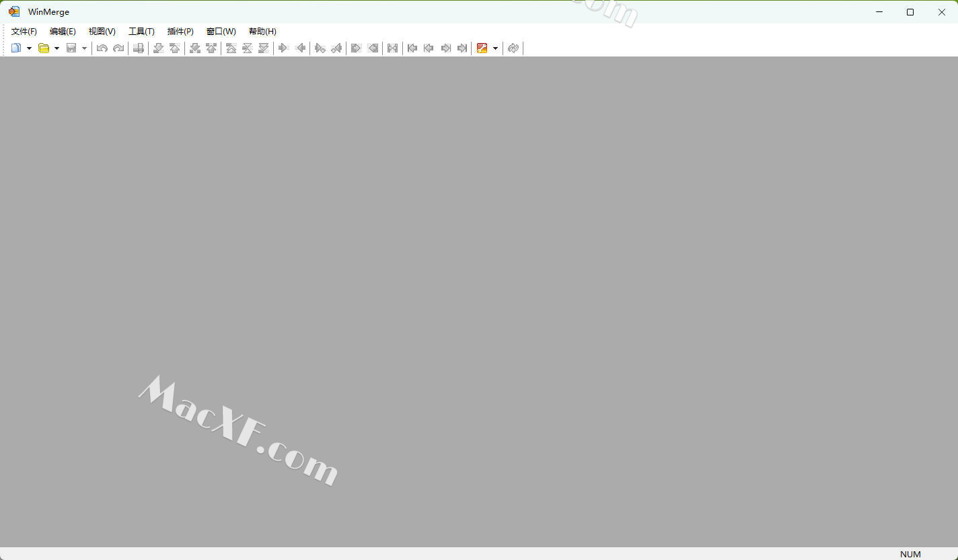The image size is (958, 560).
Task: Click the First File navigation icon
Action: [413, 48]
